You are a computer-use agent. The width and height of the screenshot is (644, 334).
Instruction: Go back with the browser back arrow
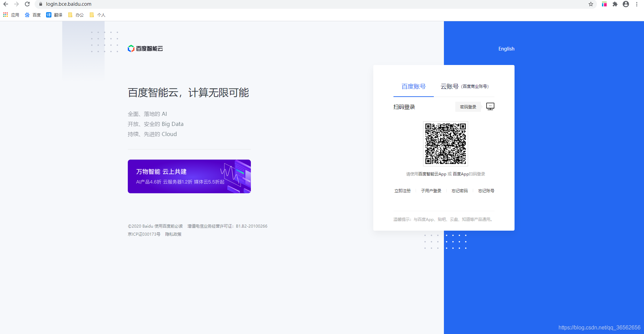[x=6, y=4]
